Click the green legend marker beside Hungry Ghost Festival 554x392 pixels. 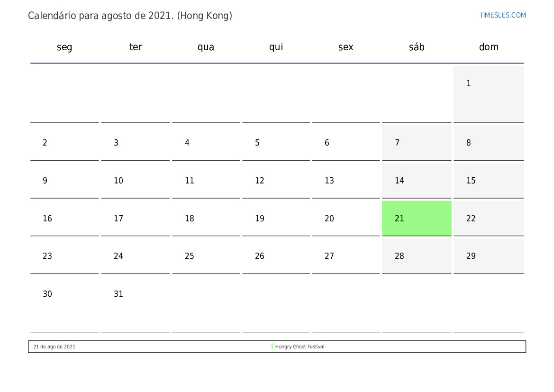(272, 346)
